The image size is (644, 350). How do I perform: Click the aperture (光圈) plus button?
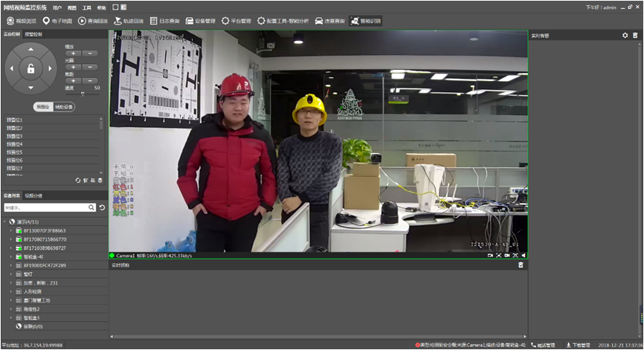(73, 67)
